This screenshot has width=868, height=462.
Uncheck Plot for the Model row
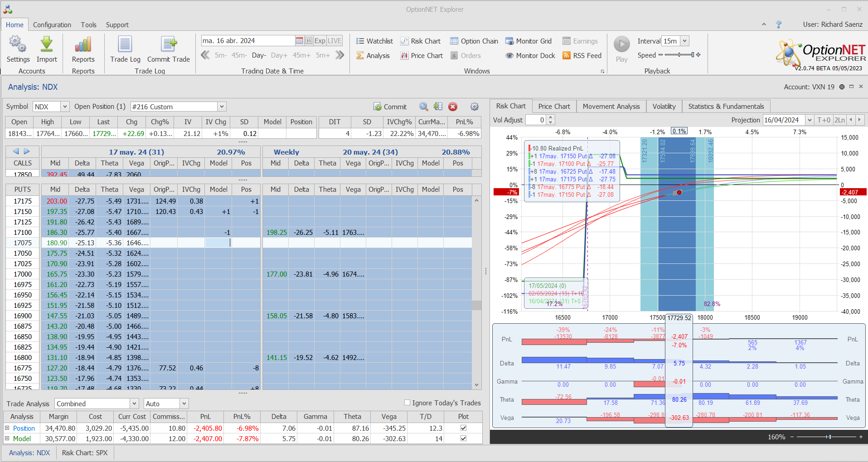pyautogui.click(x=463, y=438)
